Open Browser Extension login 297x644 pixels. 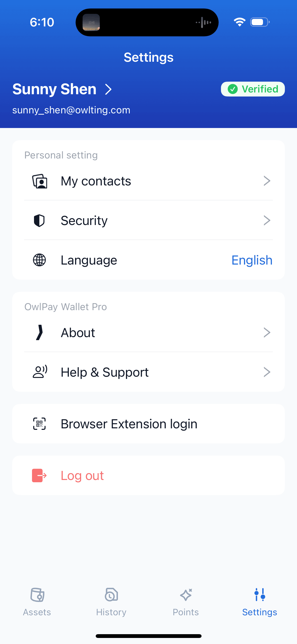click(x=129, y=424)
